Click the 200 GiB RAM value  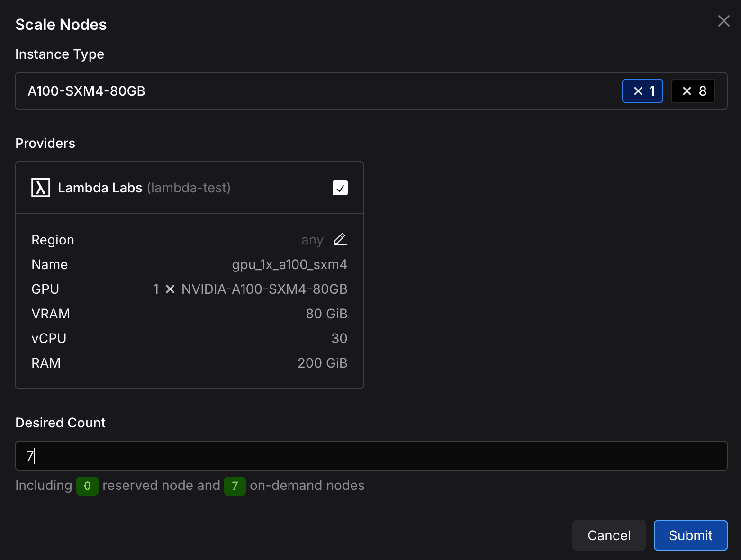coord(322,363)
